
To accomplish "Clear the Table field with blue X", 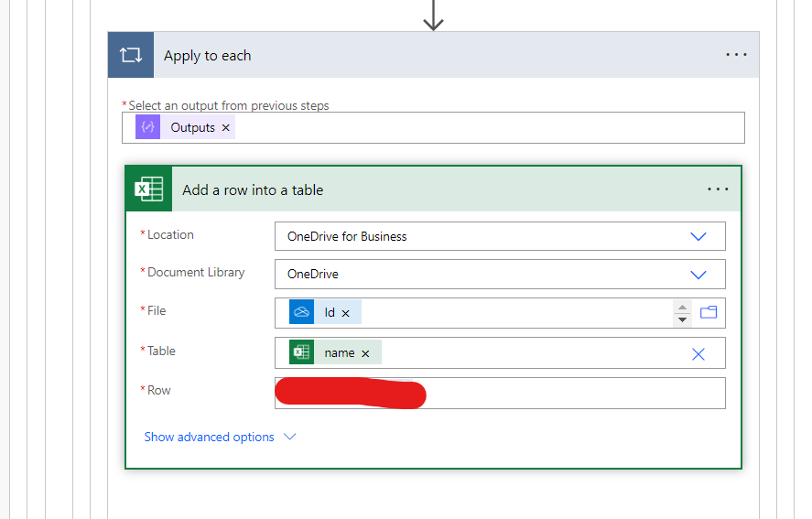I will coord(698,353).
